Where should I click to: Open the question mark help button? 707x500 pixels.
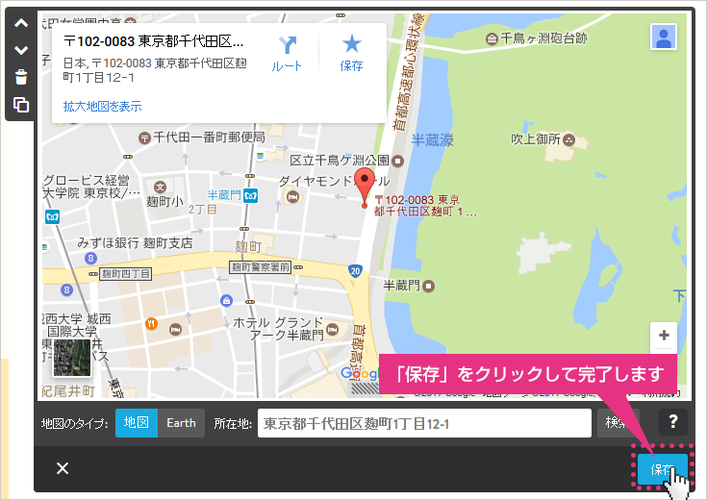(x=673, y=422)
